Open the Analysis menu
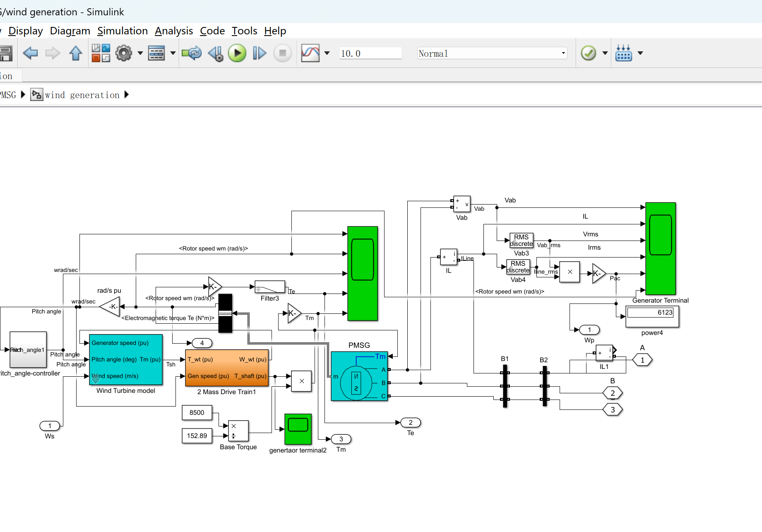 click(174, 31)
